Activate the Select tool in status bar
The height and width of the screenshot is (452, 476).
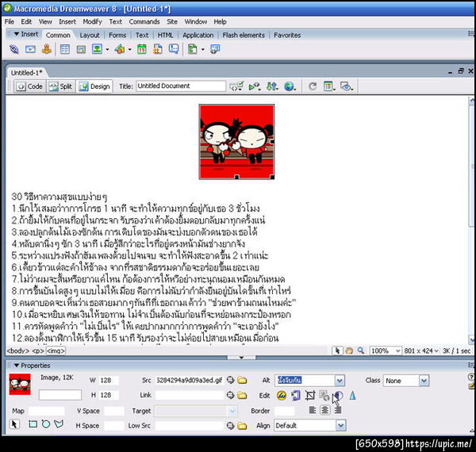tap(337, 350)
